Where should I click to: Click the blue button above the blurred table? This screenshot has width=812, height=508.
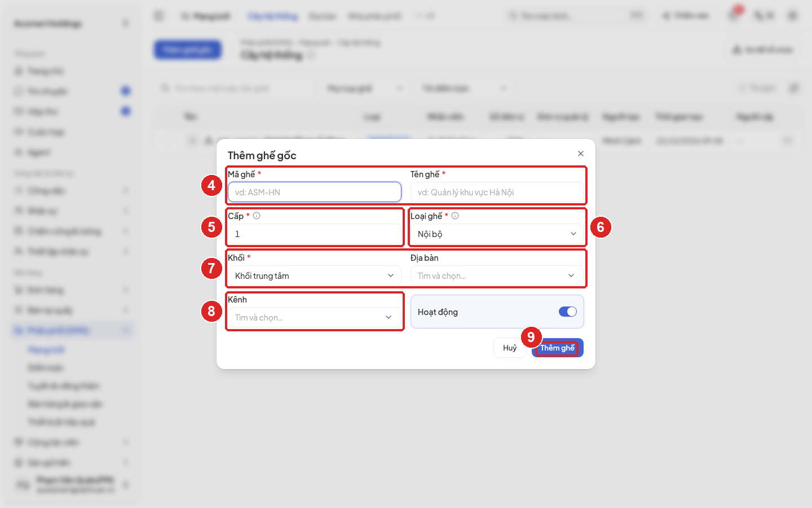click(188, 50)
